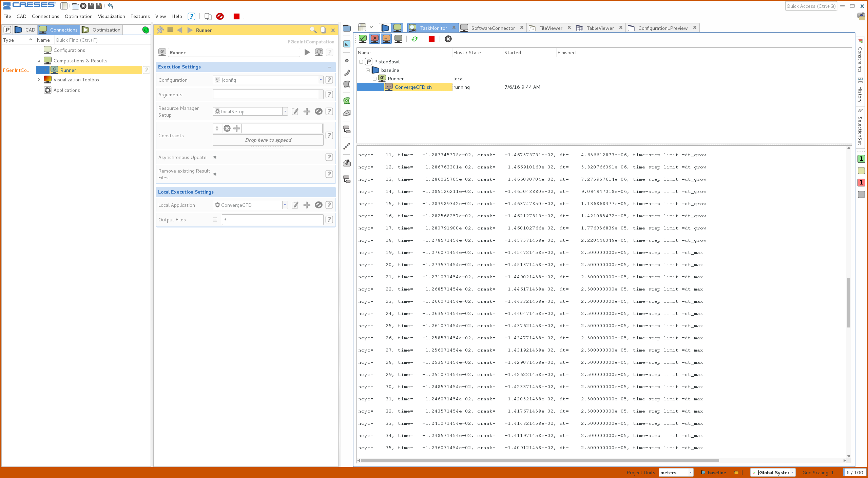Click the window layout icon left of the TaskMonitor tabs
868x478 pixels.
[x=362, y=27]
